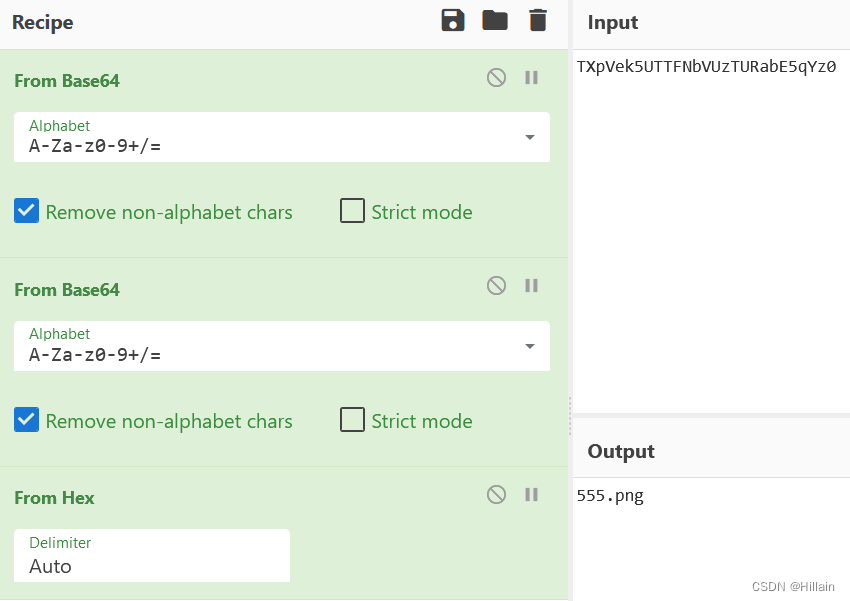Disable the From Hex operation

coord(496,494)
